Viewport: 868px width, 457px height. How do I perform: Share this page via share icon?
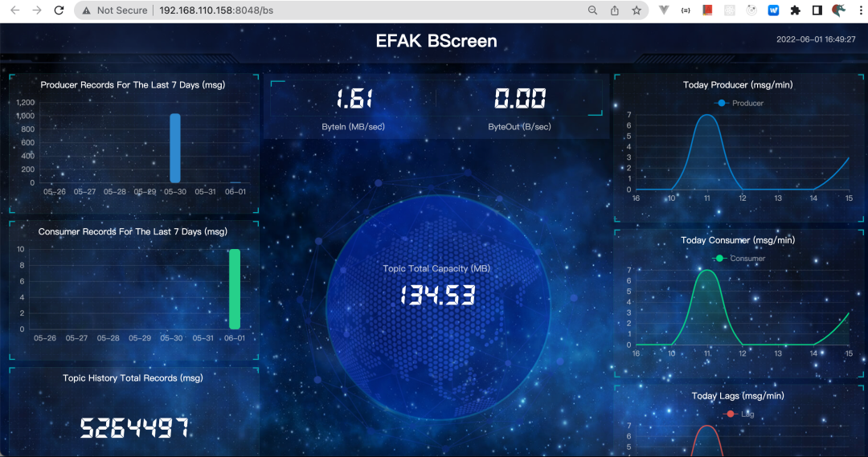pos(615,10)
